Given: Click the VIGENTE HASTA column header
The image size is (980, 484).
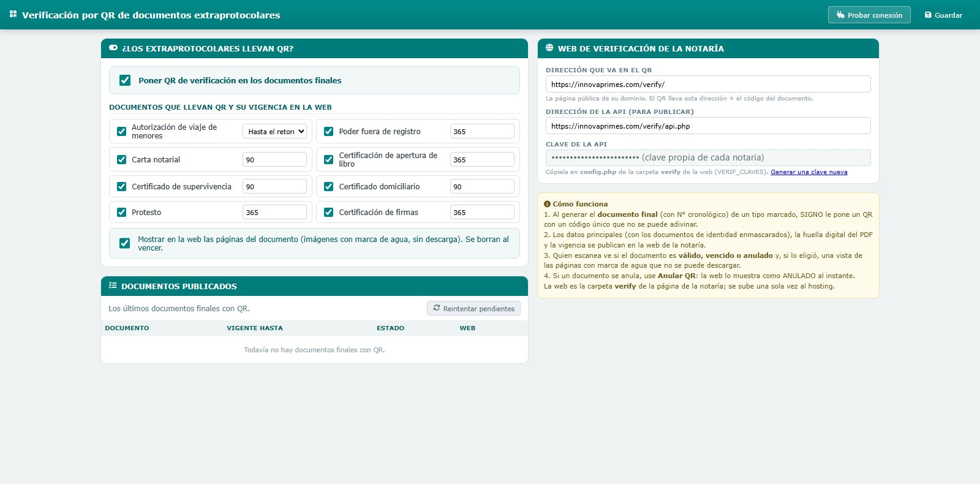Looking at the screenshot, I should pyautogui.click(x=255, y=328).
